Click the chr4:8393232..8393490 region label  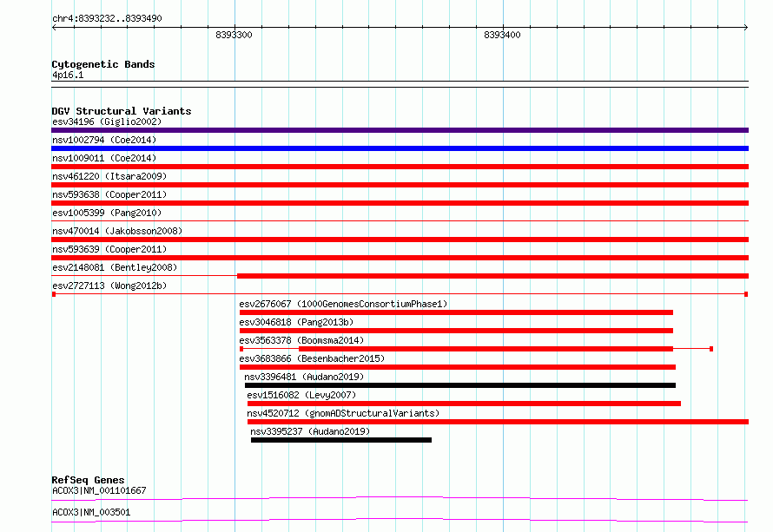coord(107,18)
